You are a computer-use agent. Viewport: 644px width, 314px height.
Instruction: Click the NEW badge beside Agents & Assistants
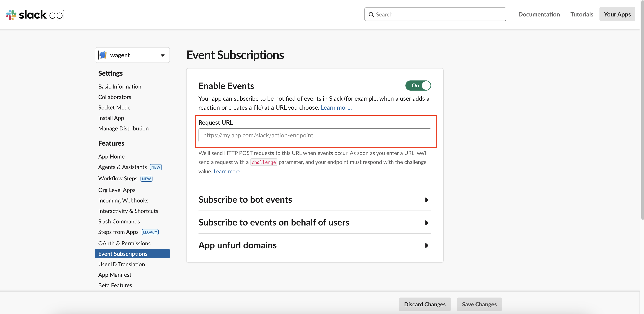[x=156, y=167]
